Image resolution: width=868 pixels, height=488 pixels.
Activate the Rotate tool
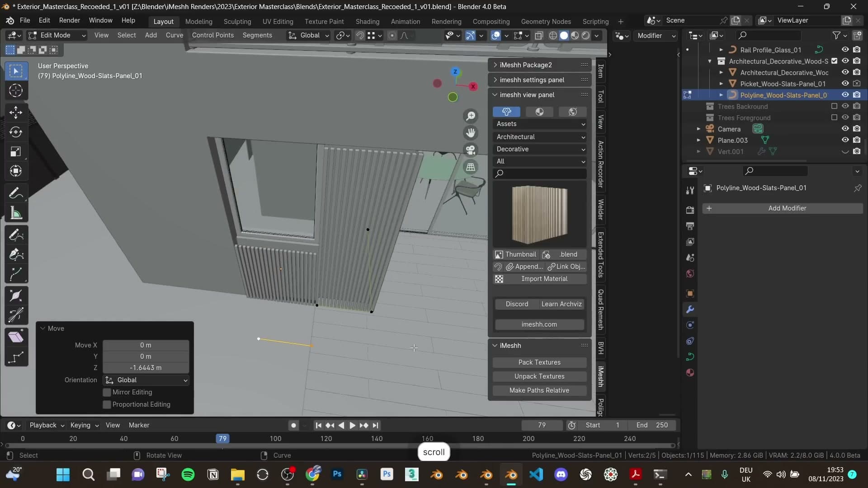16,132
